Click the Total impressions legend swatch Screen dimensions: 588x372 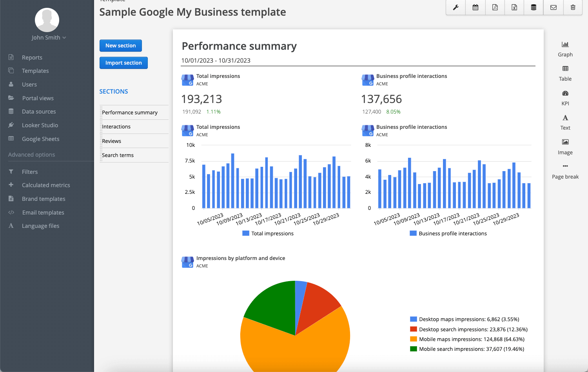point(246,233)
